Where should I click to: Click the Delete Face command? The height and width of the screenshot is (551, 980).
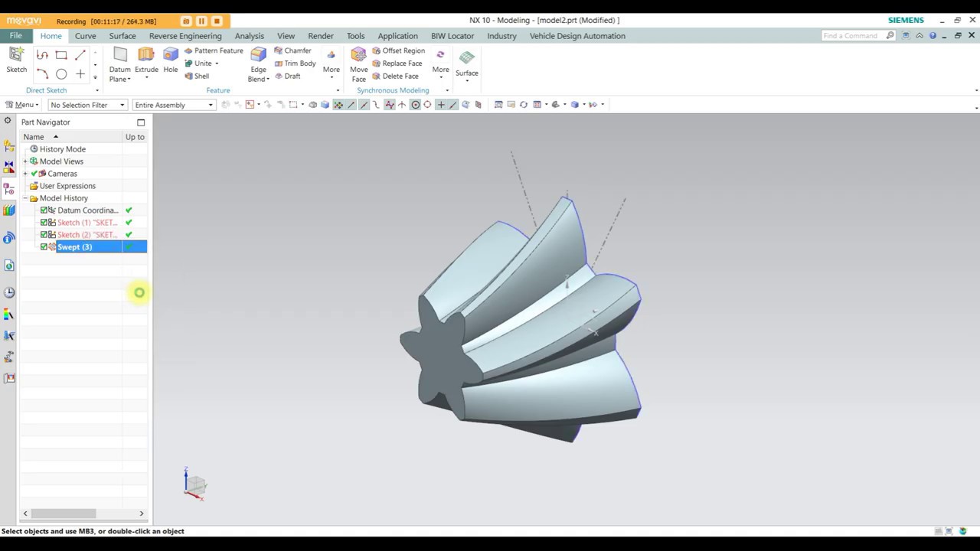pyautogui.click(x=395, y=76)
